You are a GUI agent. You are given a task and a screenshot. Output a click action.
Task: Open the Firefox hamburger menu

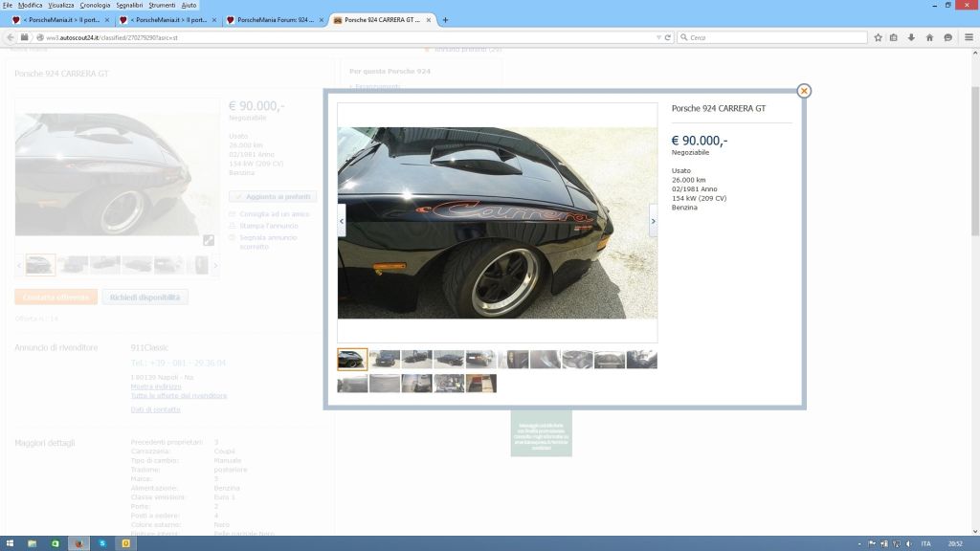(x=969, y=37)
